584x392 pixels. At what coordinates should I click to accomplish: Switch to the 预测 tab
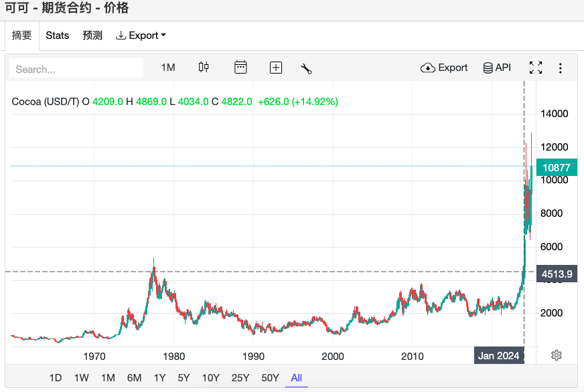[x=92, y=35]
